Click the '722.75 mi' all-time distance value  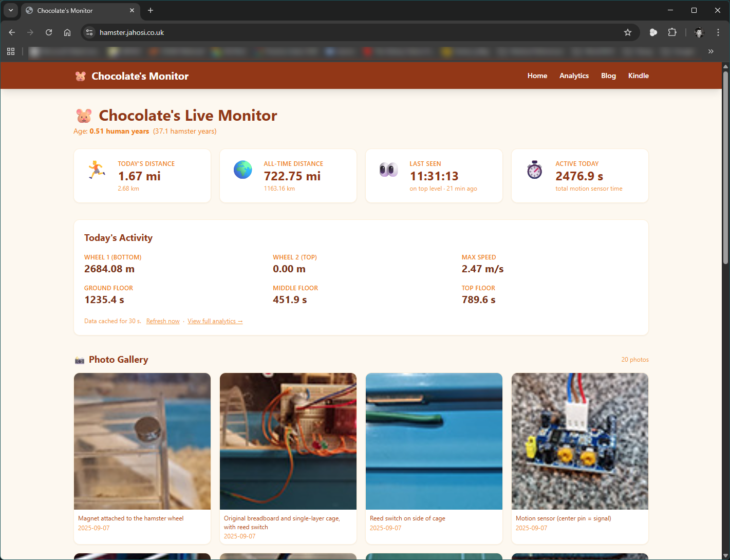pyautogui.click(x=292, y=176)
